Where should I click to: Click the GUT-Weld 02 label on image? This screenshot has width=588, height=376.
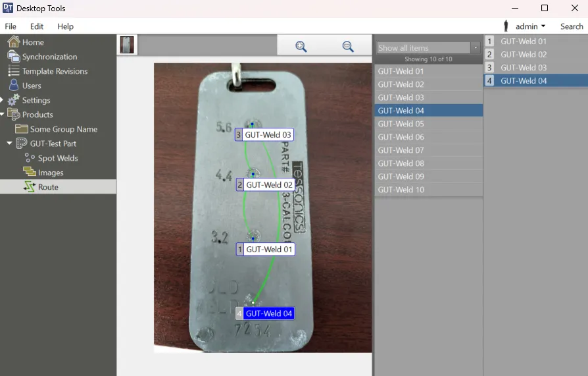click(265, 185)
